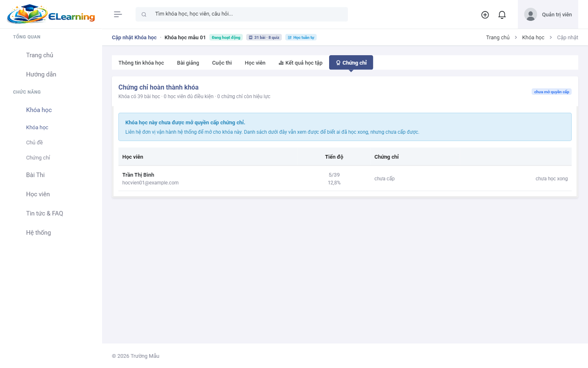
Task: Click the chưa học xong status text
Action: pos(552,179)
